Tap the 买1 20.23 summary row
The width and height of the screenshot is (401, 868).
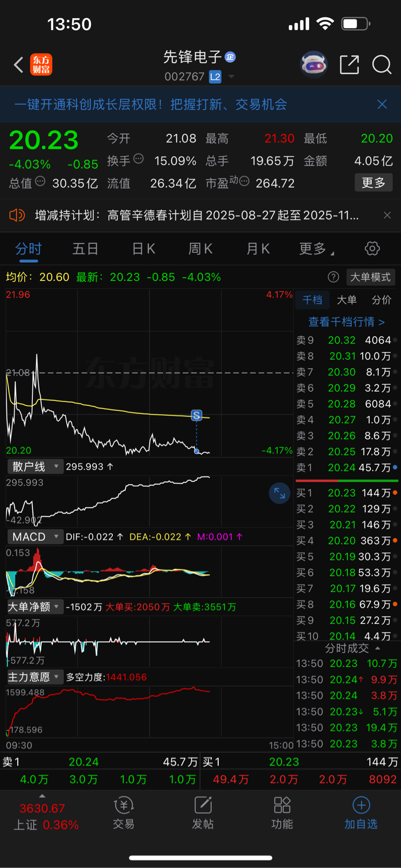tap(301, 762)
